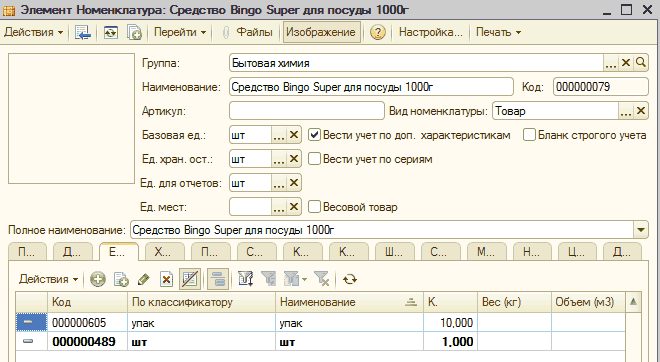Switch to the Н... tab
This screenshot has width=660, height=362.
click(532, 252)
